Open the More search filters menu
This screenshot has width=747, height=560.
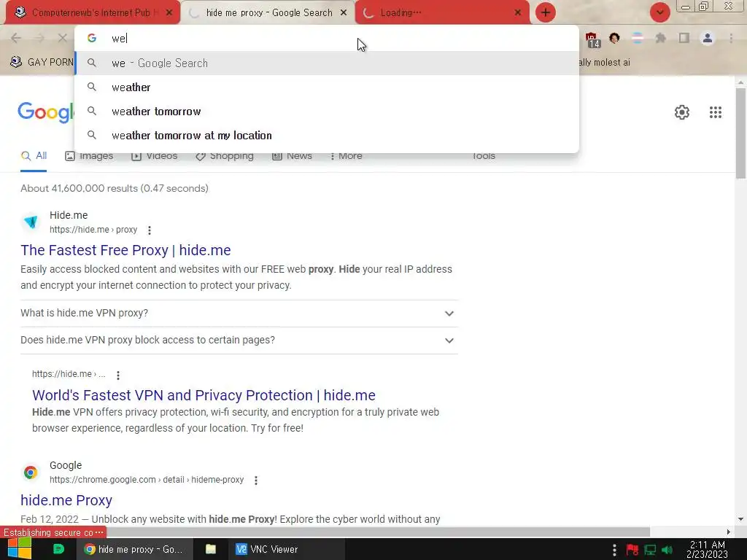point(346,156)
